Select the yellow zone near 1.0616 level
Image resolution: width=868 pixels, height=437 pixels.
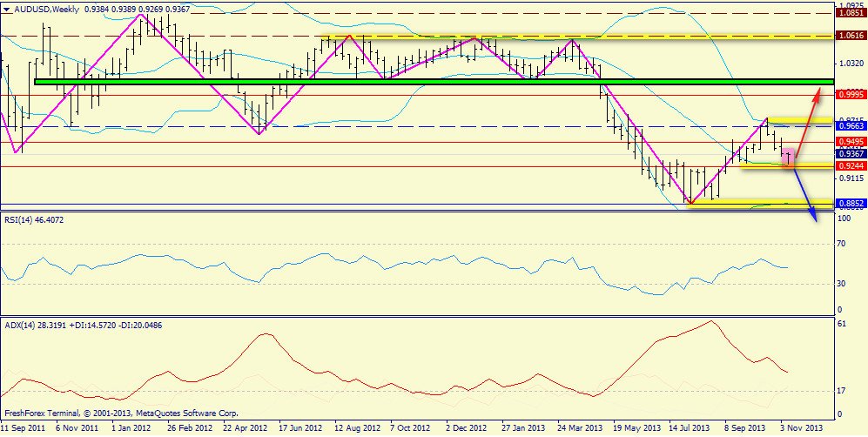pos(577,37)
